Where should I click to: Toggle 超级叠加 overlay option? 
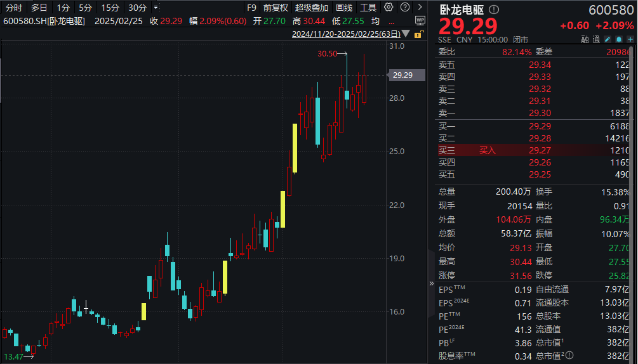(x=311, y=8)
